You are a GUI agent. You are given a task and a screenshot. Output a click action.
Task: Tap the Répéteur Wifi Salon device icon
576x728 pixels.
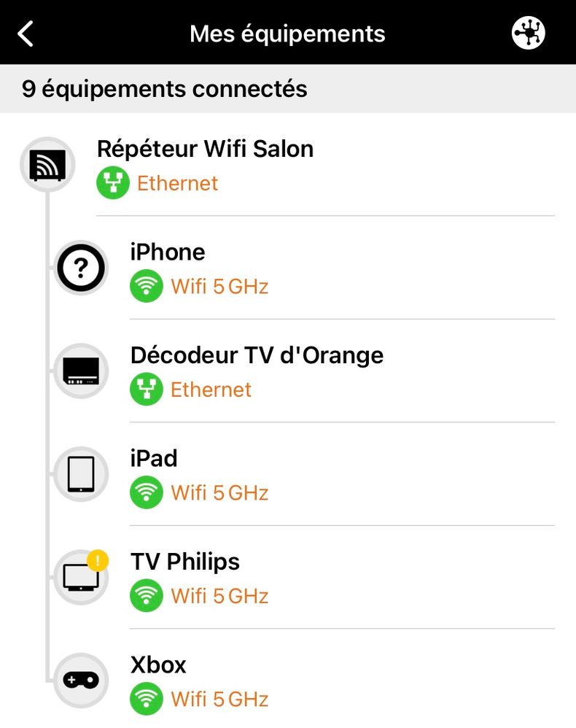[47, 165]
